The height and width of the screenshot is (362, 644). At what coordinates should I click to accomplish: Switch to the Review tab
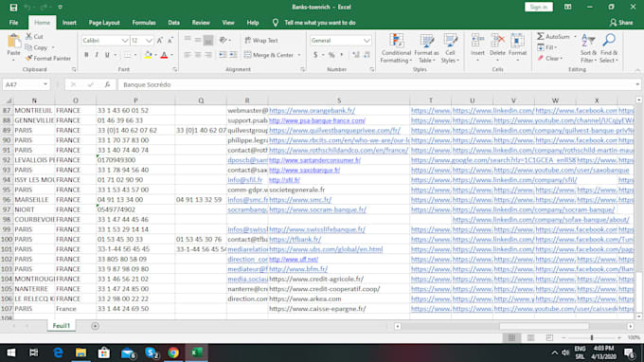point(201,23)
